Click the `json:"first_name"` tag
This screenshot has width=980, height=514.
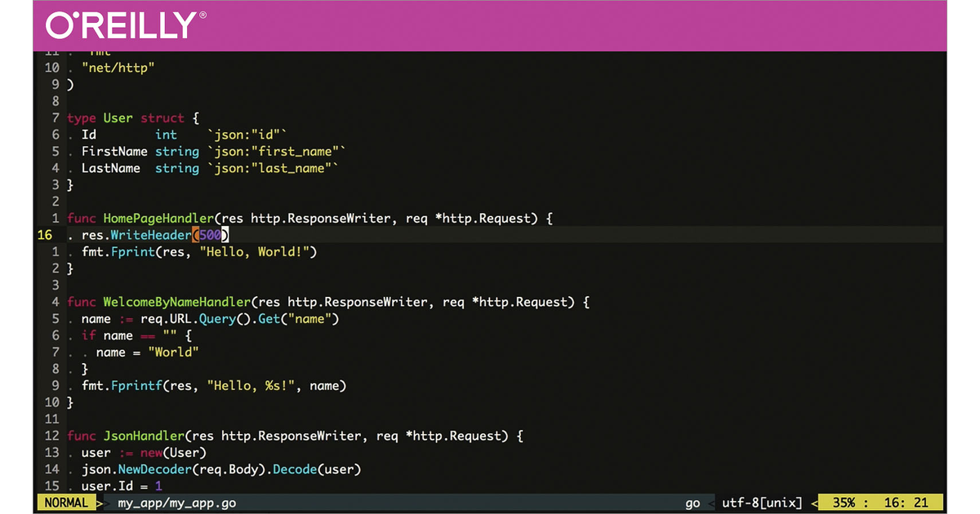click(x=277, y=152)
